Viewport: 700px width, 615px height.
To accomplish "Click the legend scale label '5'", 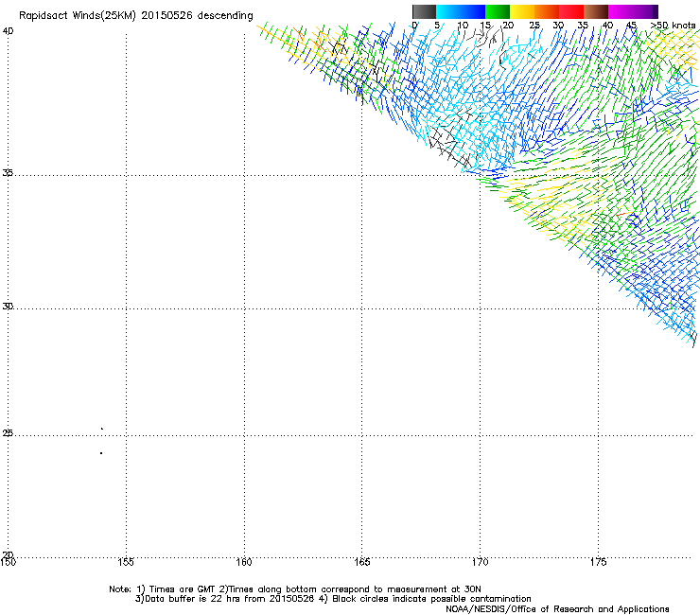I will tap(437, 26).
